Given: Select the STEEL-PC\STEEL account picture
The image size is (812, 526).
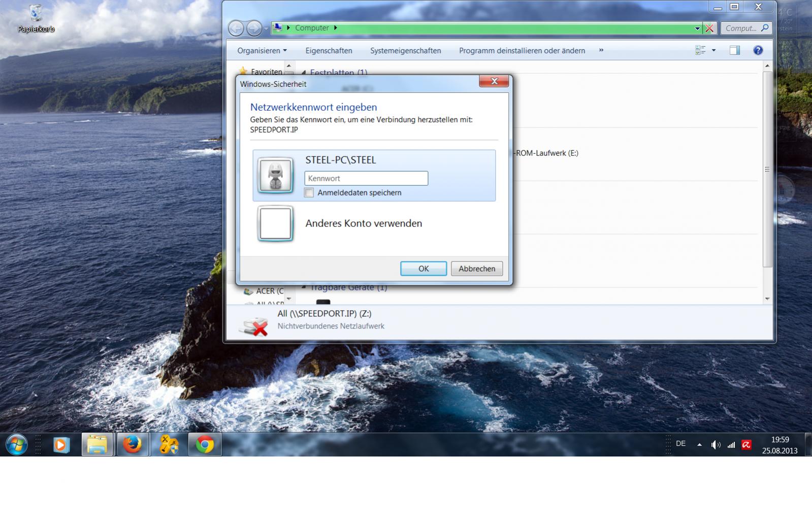Looking at the screenshot, I should pos(275,175).
